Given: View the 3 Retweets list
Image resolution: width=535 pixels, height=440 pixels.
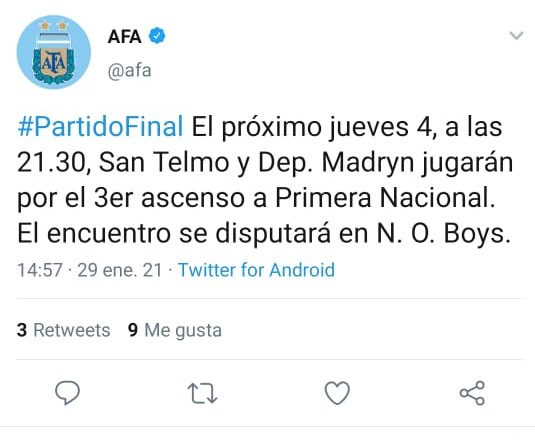Looking at the screenshot, I should pos(63,330).
